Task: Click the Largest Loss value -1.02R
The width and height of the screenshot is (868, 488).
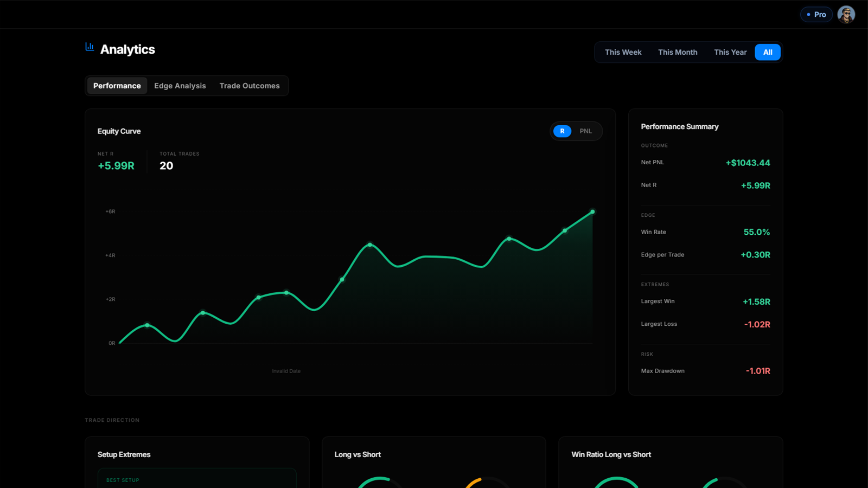Action: tap(757, 324)
